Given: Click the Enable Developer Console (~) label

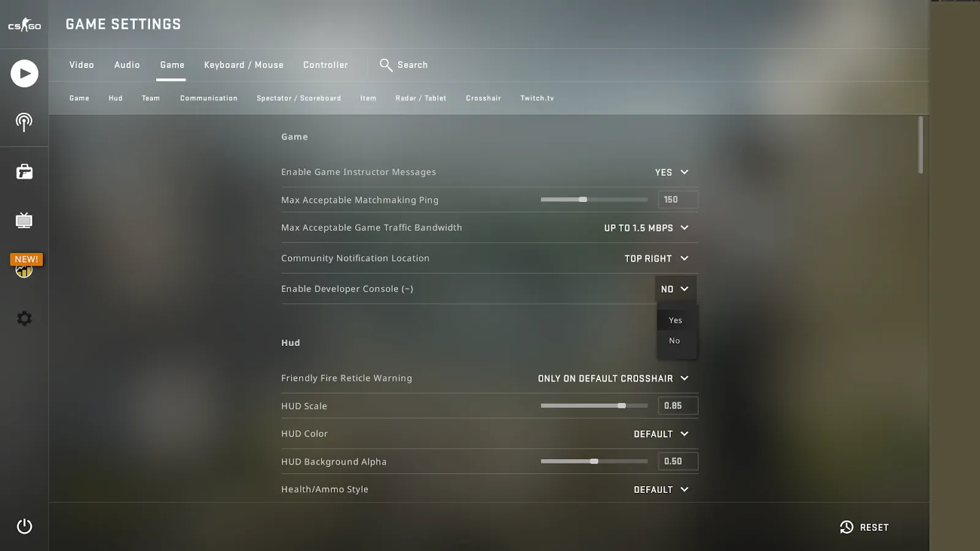Looking at the screenshot, I should pos(347,289).
